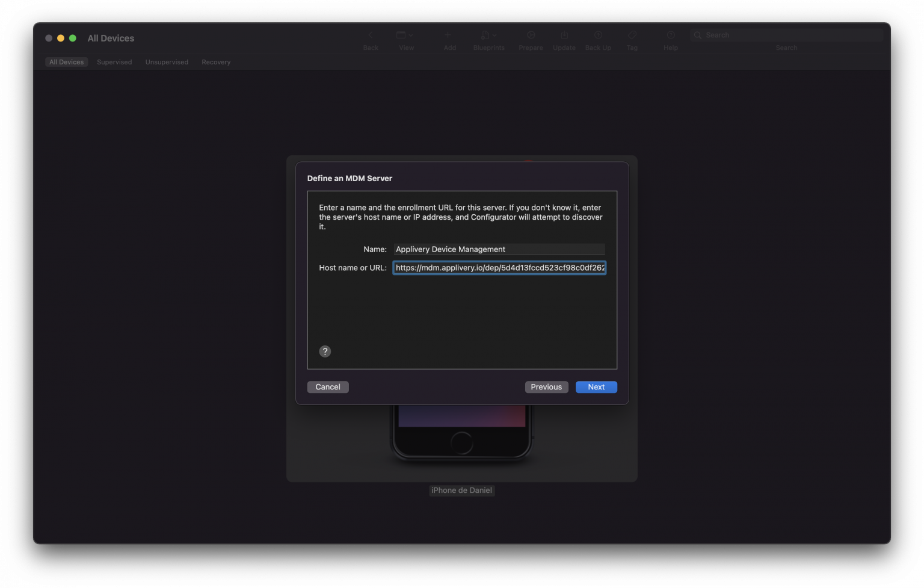Click the Back navigation arrow in toolbar
The height and width of the screenshot is (588, 924).
click(371, 35)
